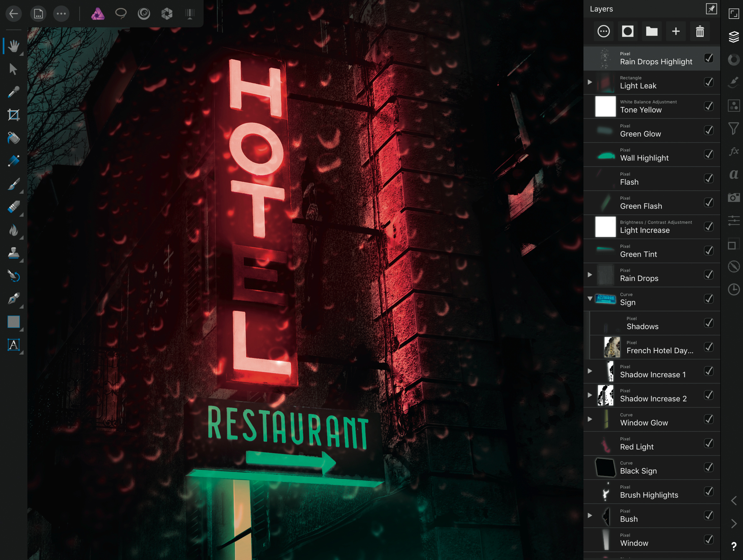Open the Layer FX studio panel

coord(734,151)
